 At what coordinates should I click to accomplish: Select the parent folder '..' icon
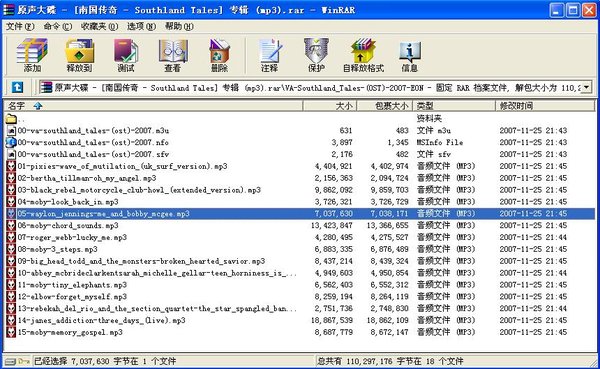[x=11, y=119]
